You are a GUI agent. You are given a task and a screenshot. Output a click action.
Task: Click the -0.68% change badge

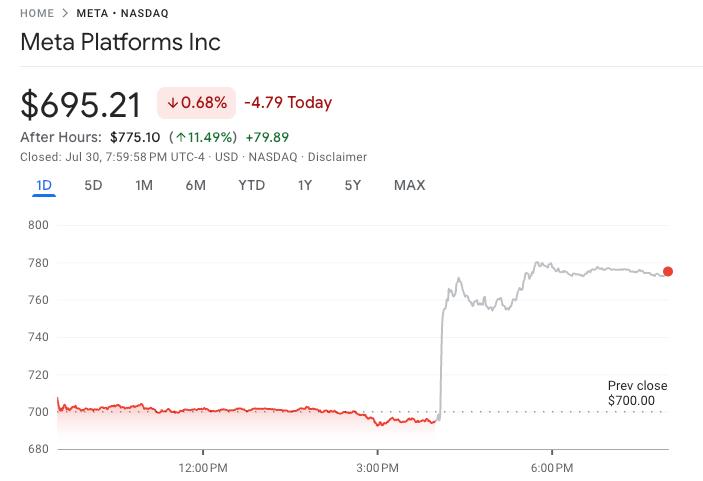click(196, 102)
